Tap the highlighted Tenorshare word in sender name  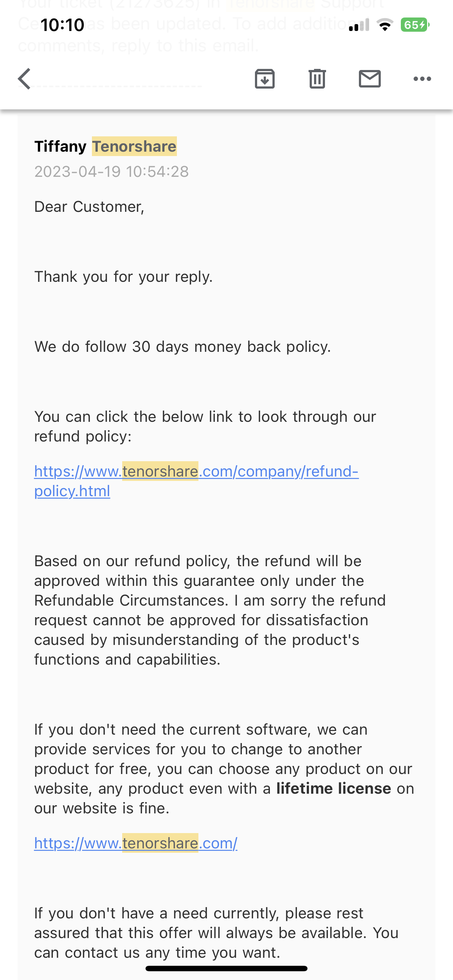point(134,147)
